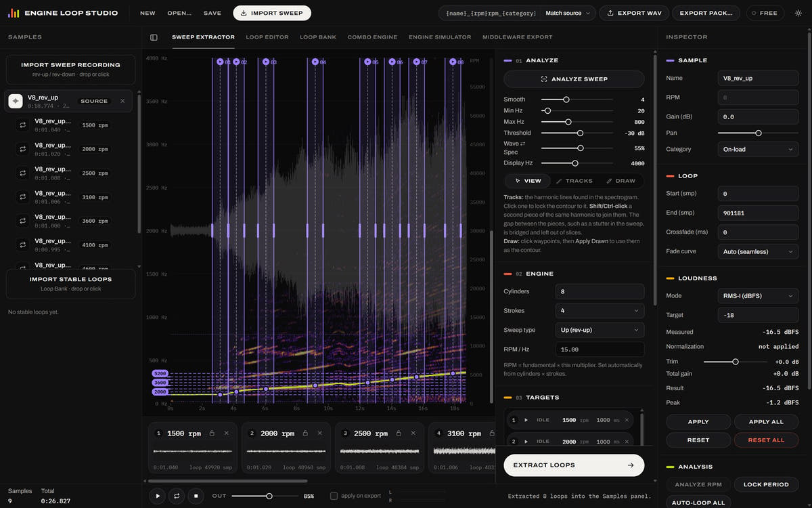Image resolution: width=812 pixels, height=508 pixels.
Task: Switch to the Loop Editor tab
Action: click(267, 37)
